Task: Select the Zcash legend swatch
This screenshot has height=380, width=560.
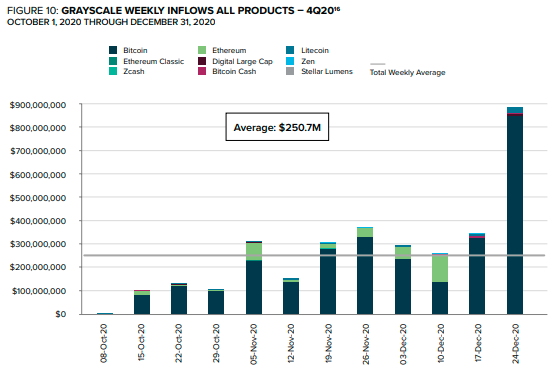Action: (x=113, y=71)
